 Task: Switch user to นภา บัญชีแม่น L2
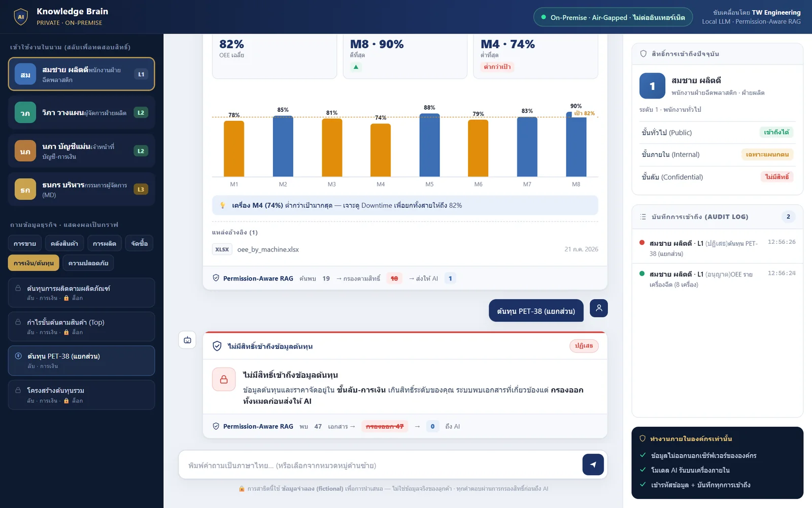81,151
